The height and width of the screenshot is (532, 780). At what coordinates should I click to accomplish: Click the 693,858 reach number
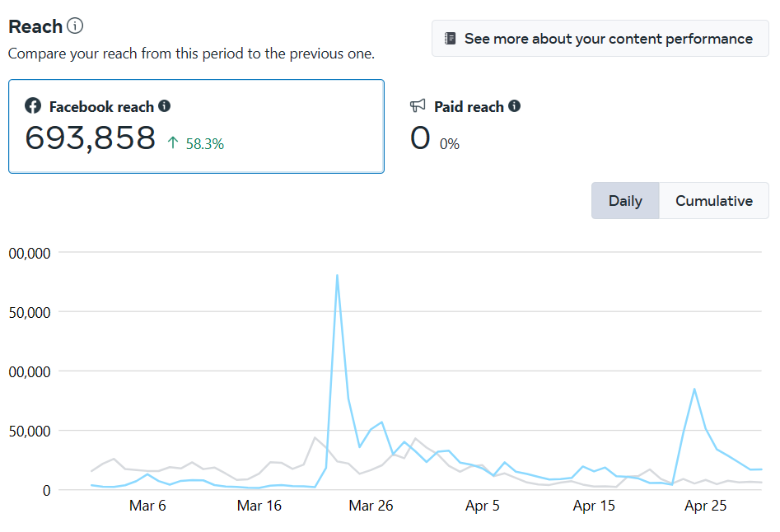coord(91,138)
